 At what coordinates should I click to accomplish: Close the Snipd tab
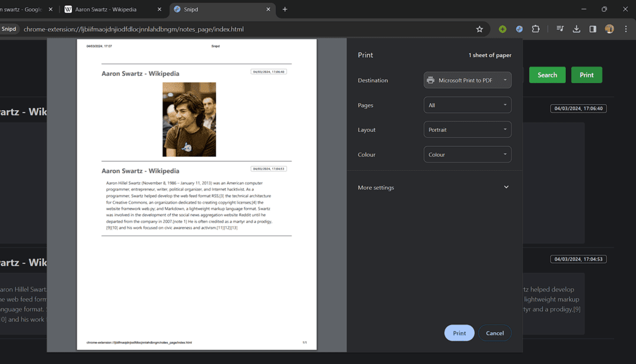pos(268,9)
